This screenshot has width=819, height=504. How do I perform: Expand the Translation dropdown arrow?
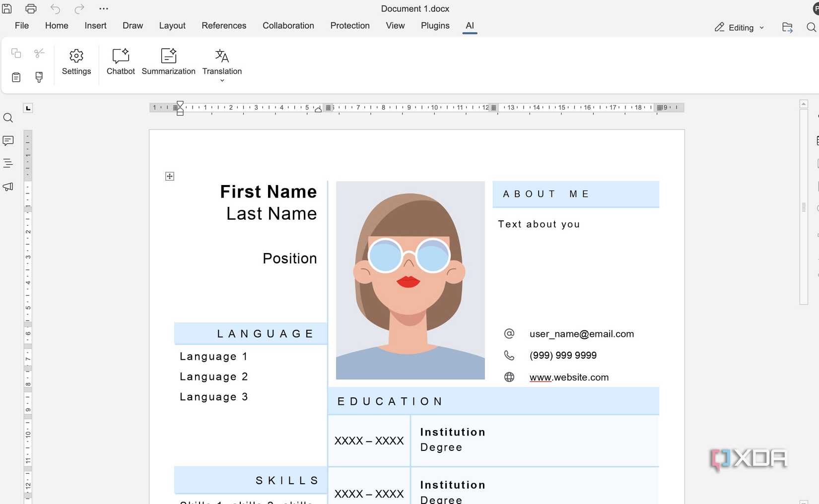coord(222,80)
